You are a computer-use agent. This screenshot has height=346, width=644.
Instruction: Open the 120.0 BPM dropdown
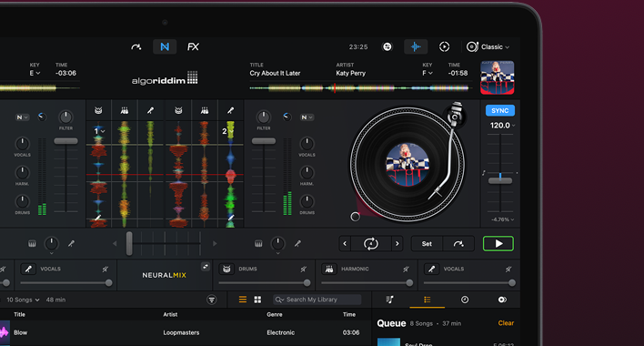pyautogui.click(x=502, y=126)
